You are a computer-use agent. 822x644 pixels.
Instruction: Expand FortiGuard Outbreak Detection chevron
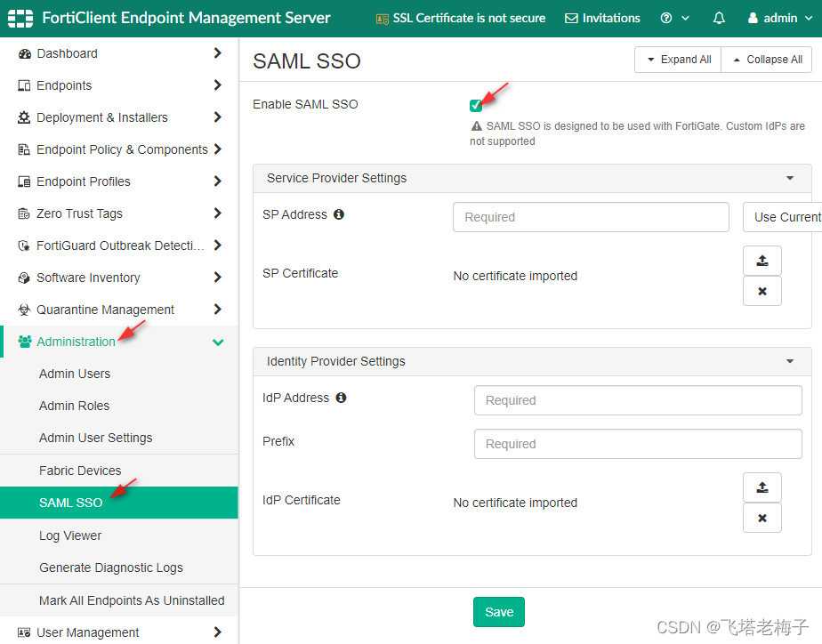[218, 245]
